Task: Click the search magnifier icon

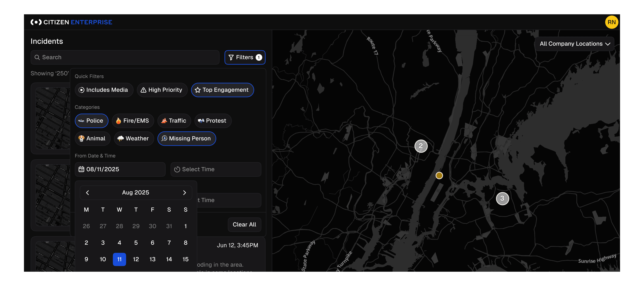Action: [x=37, y=57]
